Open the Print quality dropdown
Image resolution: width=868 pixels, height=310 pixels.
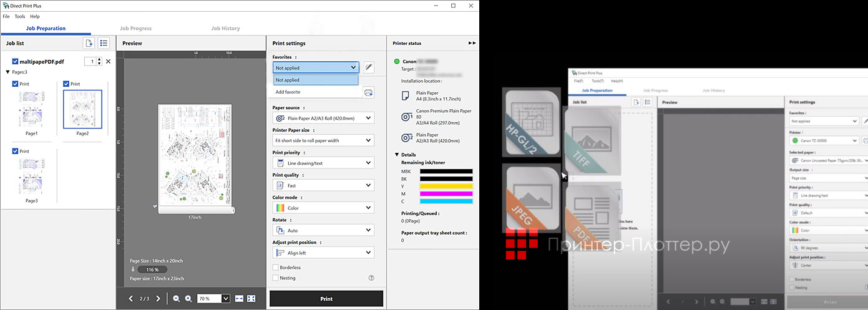coord(323,185)
